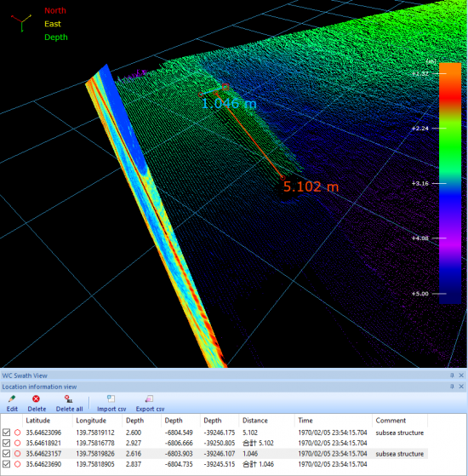This screenshot has width=468, height=476.
Task: Pin the WC Swath View panel
Action: tap(452, 376)
